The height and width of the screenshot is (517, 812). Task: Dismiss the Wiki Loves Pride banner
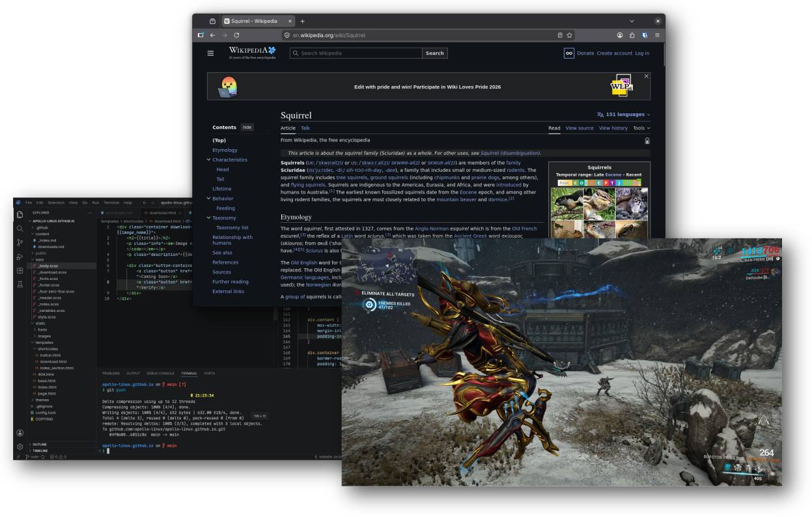coord(647,76)
